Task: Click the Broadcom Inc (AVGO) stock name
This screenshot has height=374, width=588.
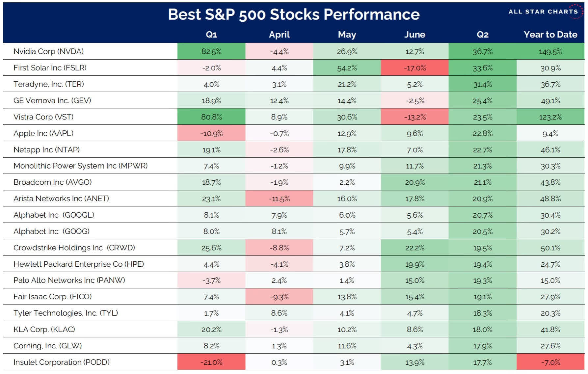Action: pos(52,182)
